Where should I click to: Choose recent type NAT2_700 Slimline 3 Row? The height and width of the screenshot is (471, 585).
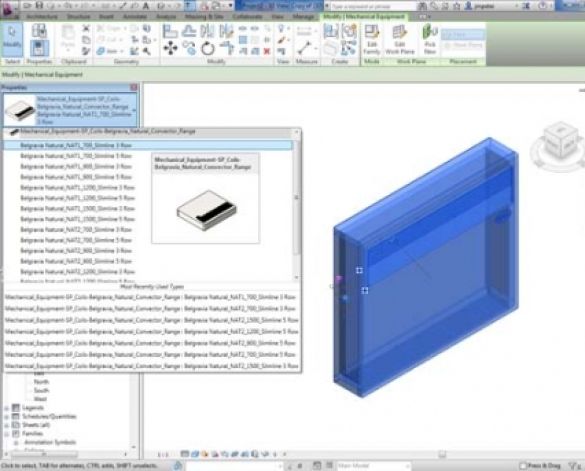click(150, 309)
